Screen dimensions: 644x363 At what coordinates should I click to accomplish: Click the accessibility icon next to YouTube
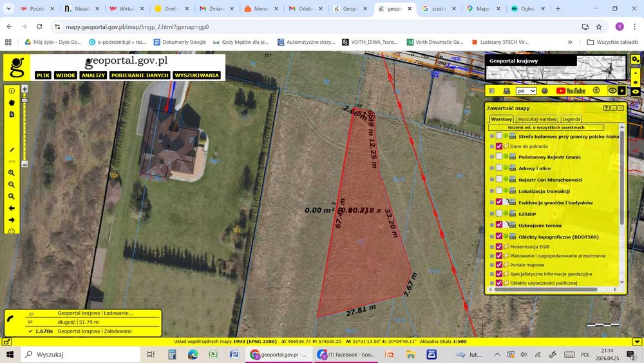[596, 91]
